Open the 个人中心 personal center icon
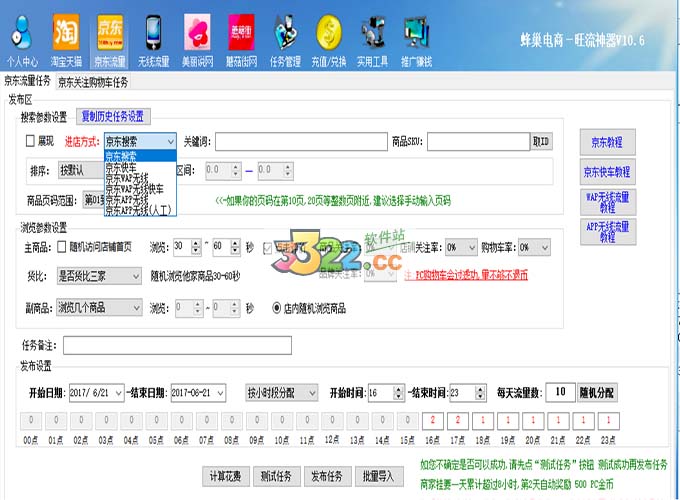680x500 pixels. [22, 41]
